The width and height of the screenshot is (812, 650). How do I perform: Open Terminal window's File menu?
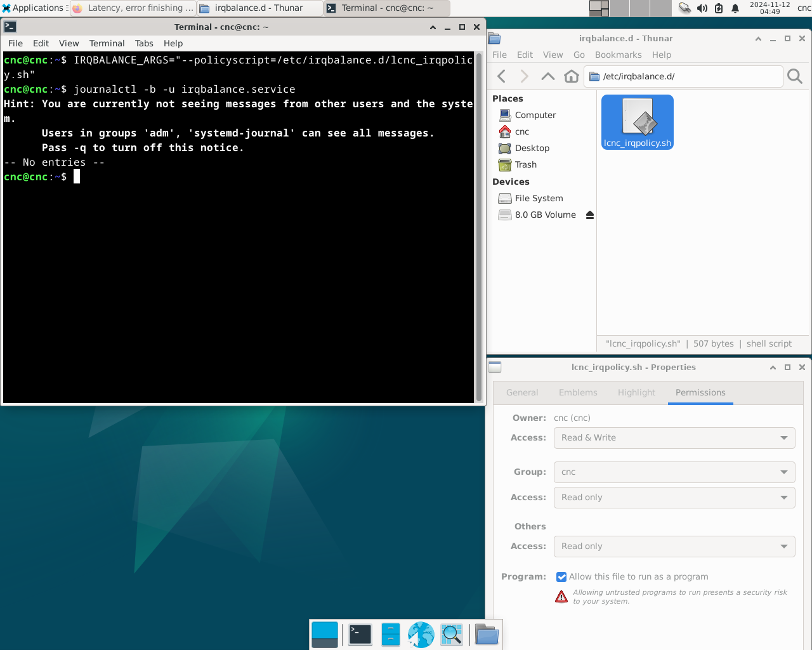[x=15, y=43]
